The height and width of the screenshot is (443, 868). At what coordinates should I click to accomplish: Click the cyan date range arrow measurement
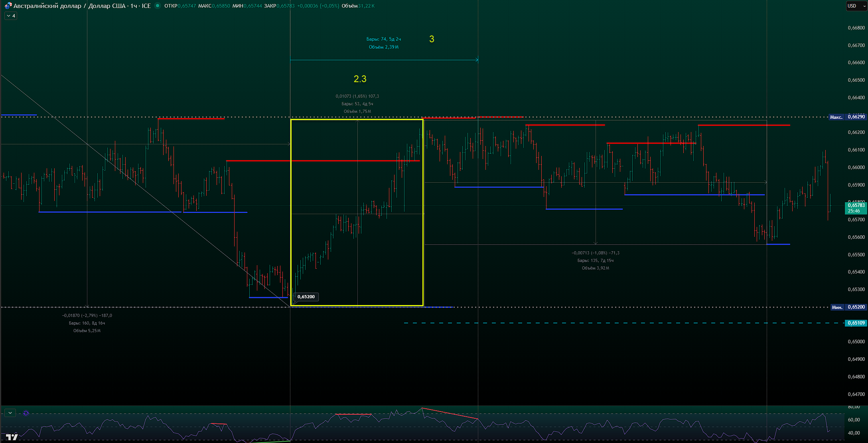point(383,60)
